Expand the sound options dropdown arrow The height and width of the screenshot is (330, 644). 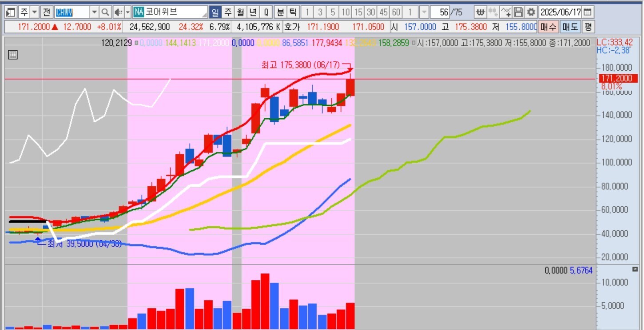[x=128, y=12]
